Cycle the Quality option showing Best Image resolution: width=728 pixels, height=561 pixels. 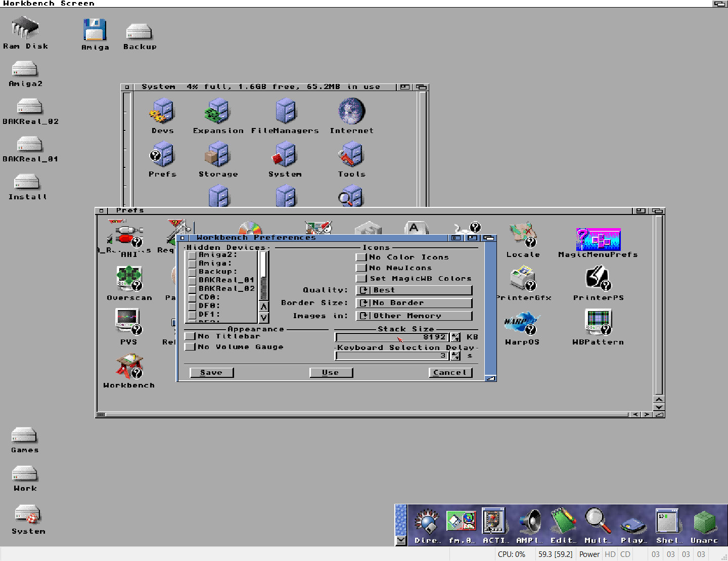414,290
